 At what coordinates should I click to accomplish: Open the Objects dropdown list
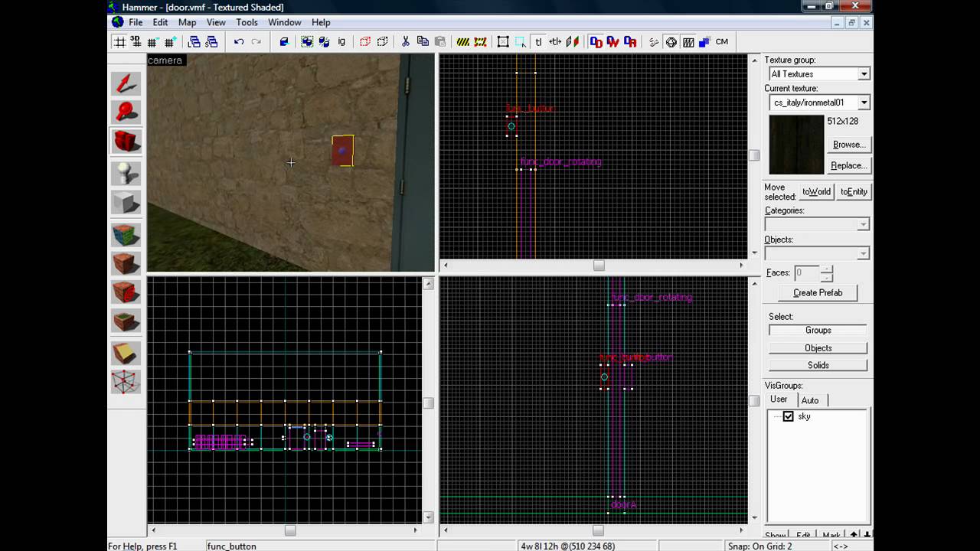863,253
